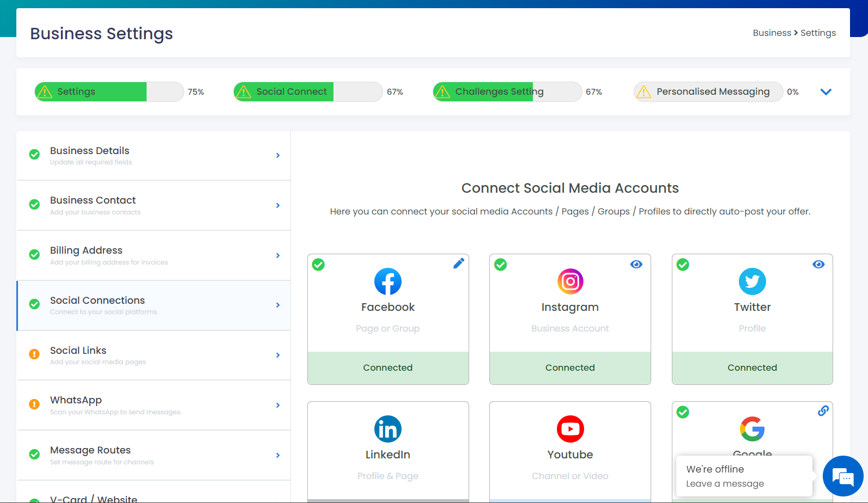The image size is (868, 503).
Task: Open the Billing Address section
Action: pyautogui.click(x=154, y=255)
